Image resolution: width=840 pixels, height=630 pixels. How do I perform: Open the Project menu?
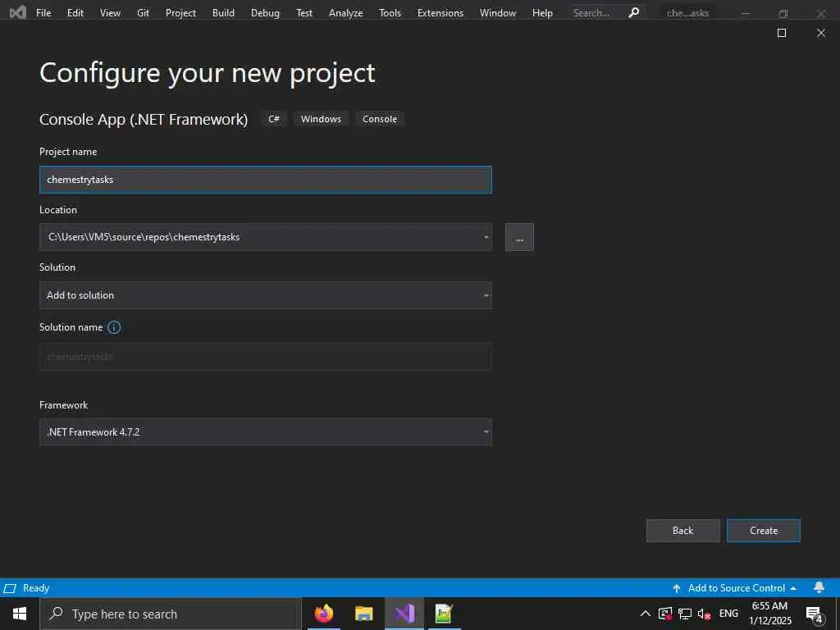tap(180, 13)
